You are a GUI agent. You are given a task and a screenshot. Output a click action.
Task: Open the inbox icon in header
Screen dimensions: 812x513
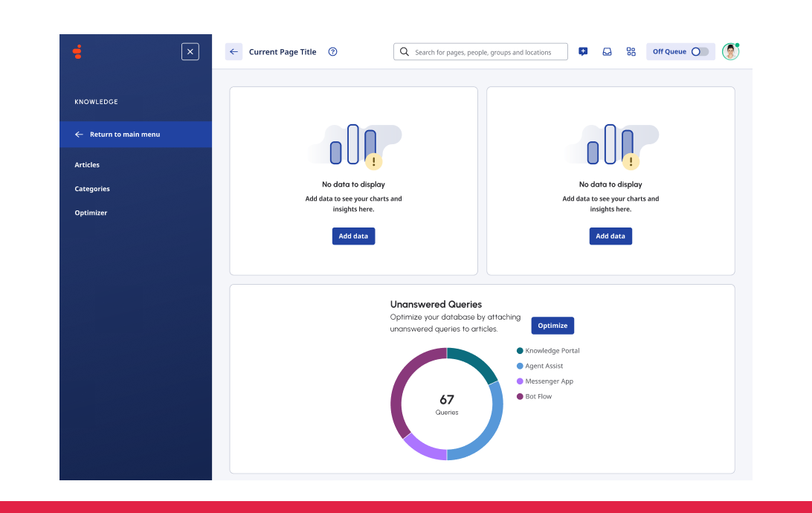point(607,52)
